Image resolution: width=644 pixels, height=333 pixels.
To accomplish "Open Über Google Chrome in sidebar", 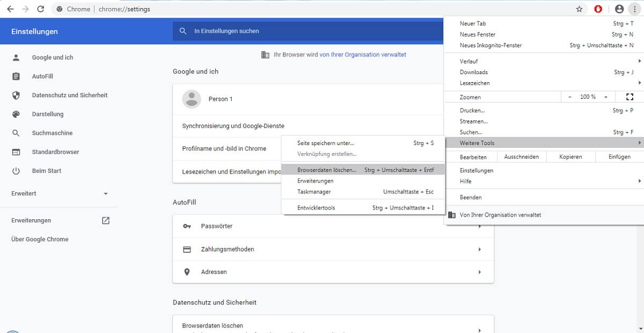I will pyautogui.click(x=40, y=239).
